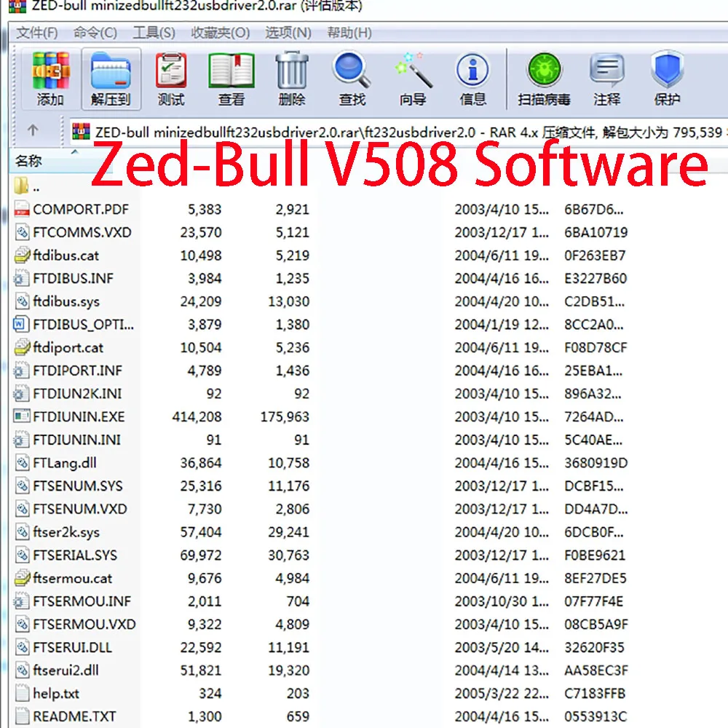Go up one level with the arrow

[x=33, y=130]
